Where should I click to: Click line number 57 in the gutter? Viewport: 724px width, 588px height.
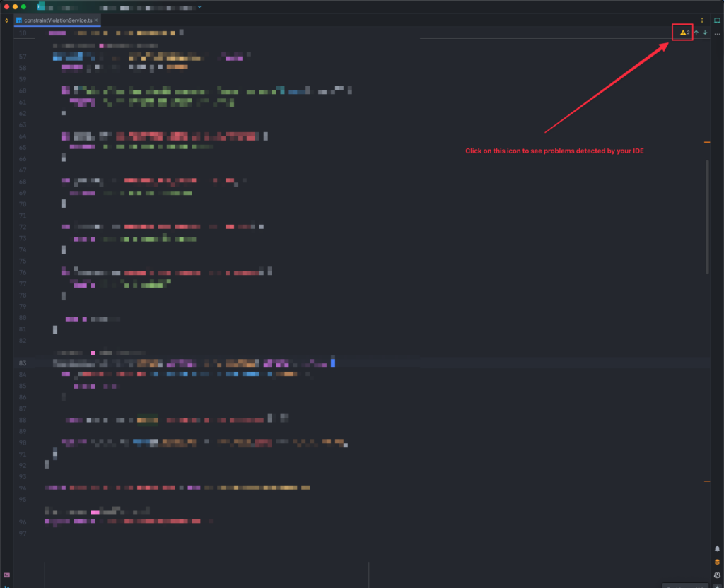click(x=23, y=57)
